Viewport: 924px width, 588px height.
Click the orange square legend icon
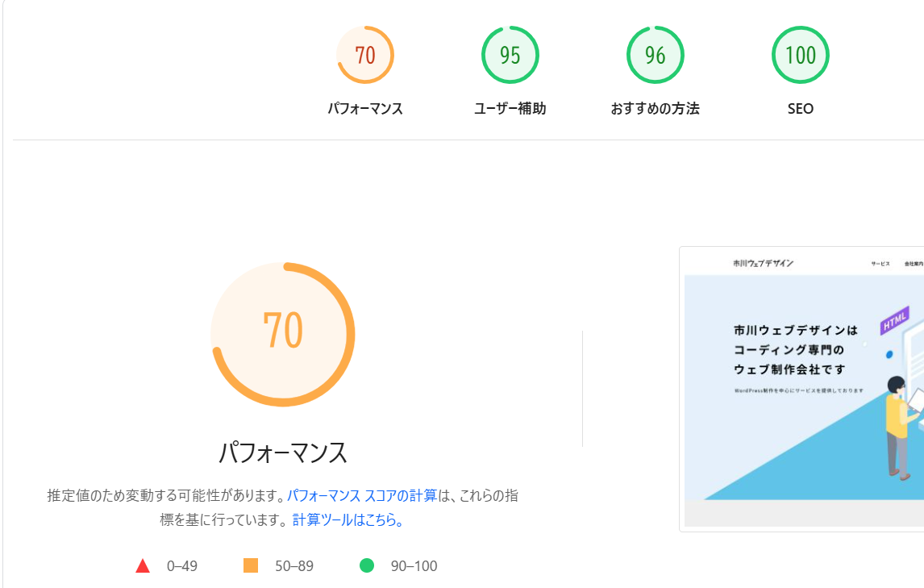(251, 565)
